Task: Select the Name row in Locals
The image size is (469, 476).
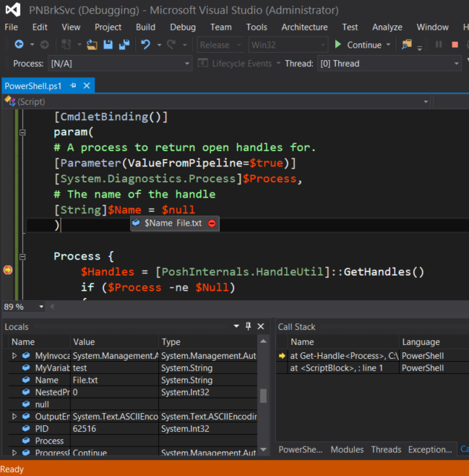Action: 133,380
